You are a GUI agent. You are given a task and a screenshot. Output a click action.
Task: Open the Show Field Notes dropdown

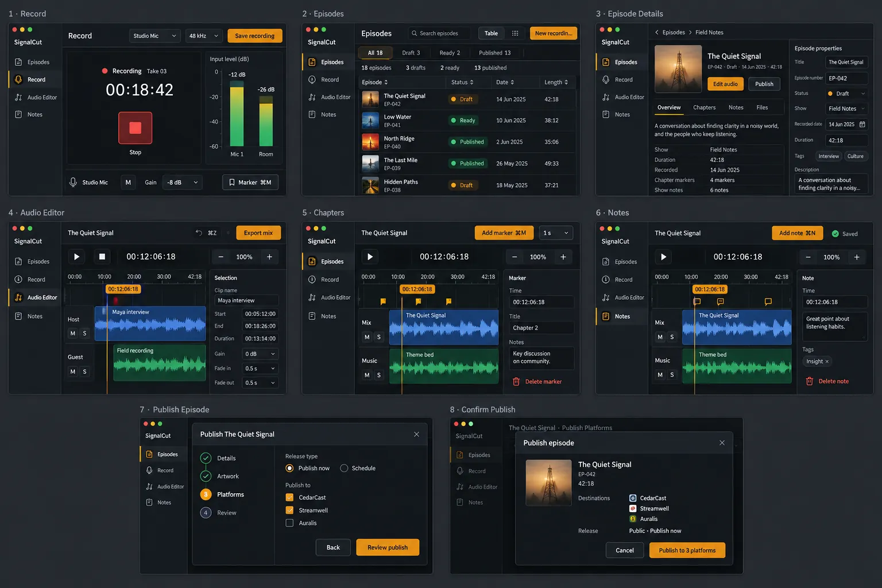pyautogui.click(x=846, y=109)
